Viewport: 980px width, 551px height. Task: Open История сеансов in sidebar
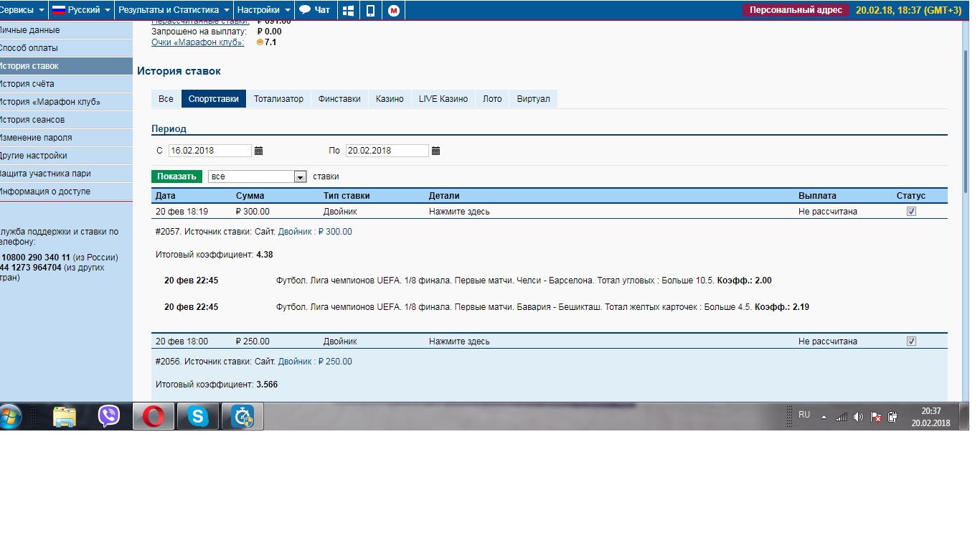66,120
